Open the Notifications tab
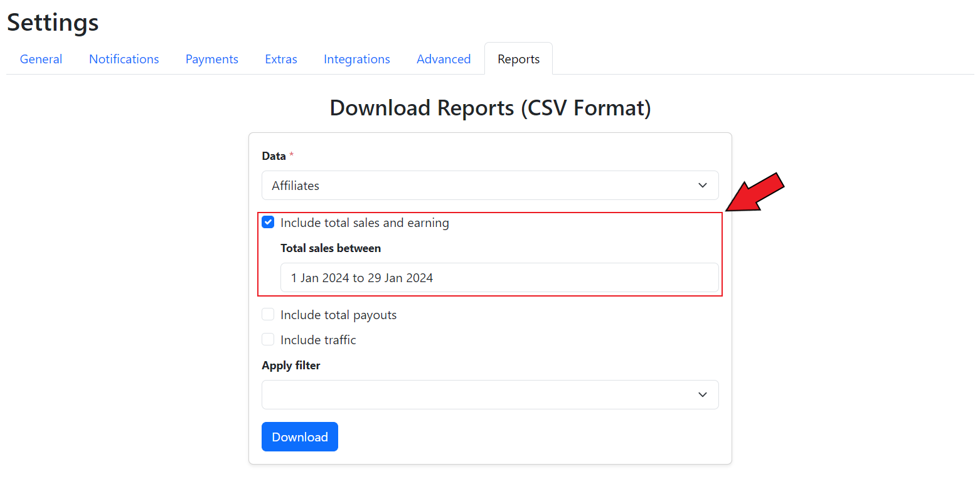Screen dimensions: 980x479 coord(124,59)
